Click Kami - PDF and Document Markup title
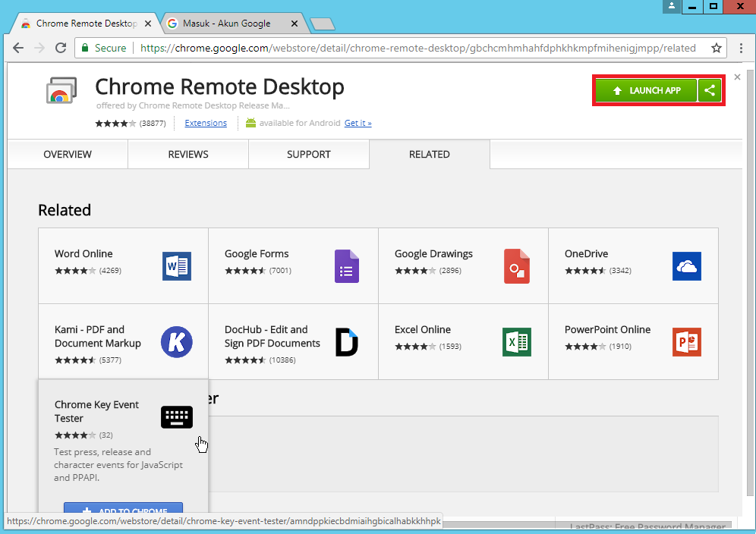 (98, 336)
